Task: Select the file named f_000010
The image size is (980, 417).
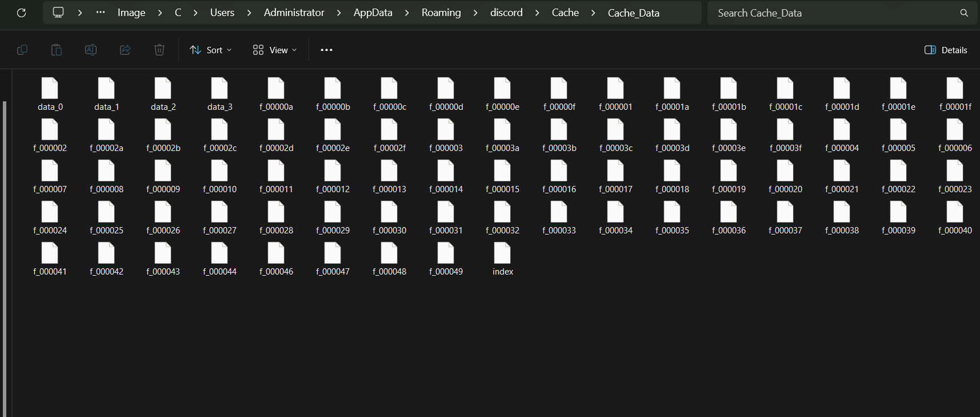Action: point(219,177)
